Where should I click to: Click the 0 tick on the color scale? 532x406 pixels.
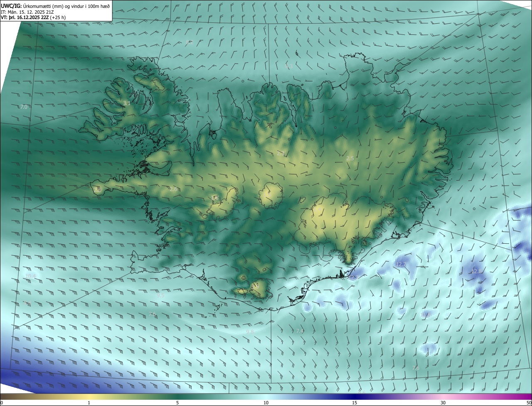point(2,403)
